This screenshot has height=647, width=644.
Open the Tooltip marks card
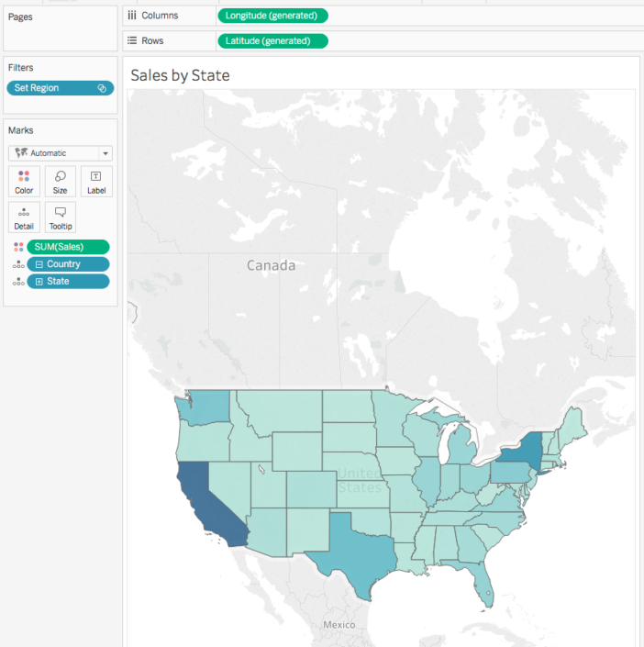coord(61,217)
